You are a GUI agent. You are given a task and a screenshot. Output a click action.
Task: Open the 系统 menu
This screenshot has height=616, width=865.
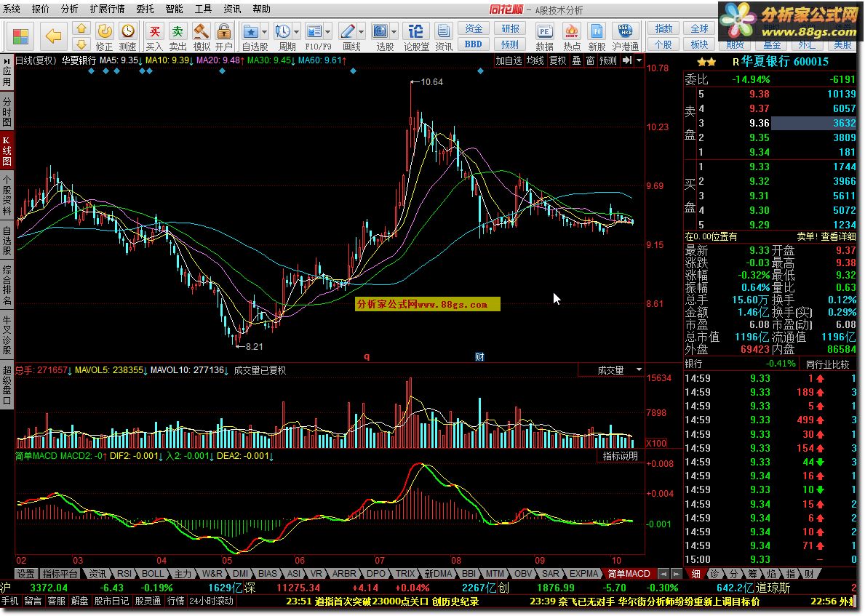[12, 9]
